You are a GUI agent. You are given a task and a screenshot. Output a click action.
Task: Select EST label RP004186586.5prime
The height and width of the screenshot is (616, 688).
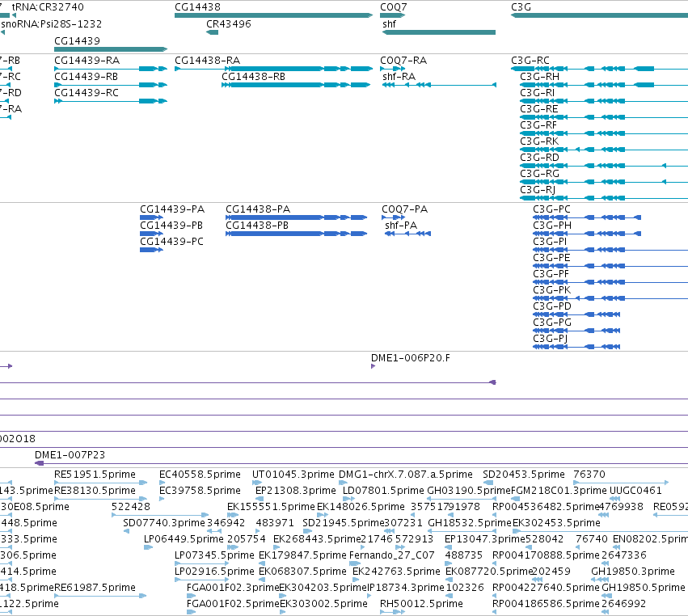[546, 603]
